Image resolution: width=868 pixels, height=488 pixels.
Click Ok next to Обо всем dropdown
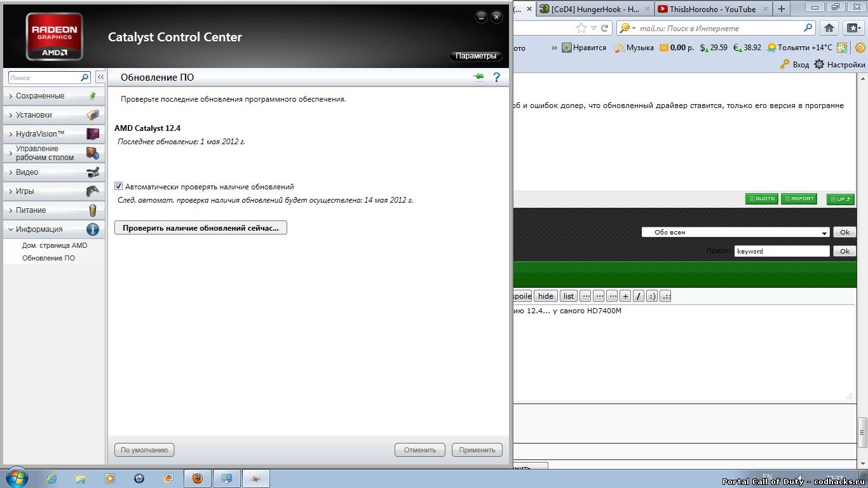(x=844, y=232)
